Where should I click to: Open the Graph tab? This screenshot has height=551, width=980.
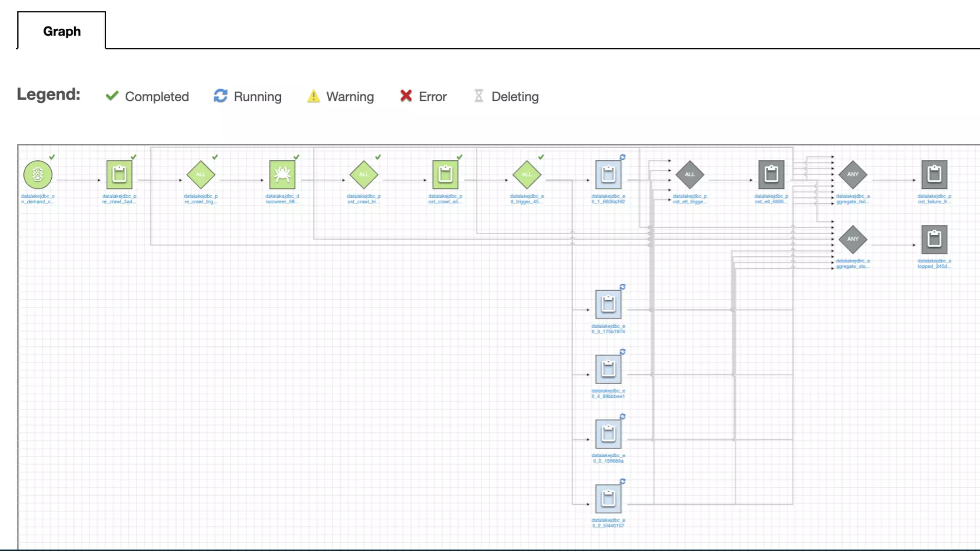click(x=62, y=31)
